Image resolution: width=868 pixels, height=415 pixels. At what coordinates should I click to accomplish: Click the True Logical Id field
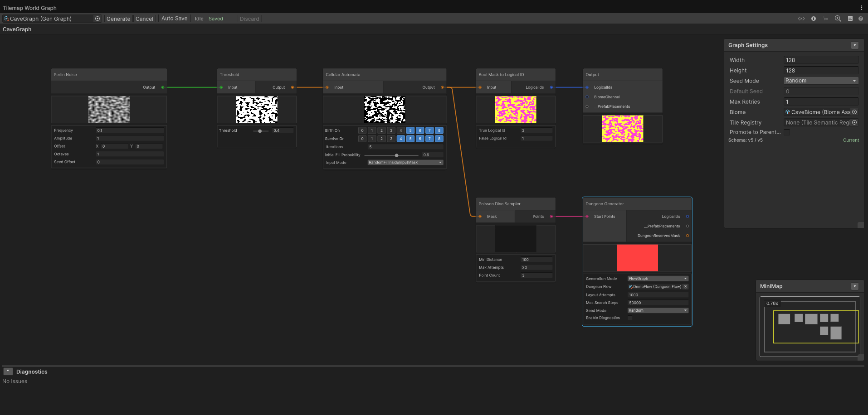tap(537, 130)
